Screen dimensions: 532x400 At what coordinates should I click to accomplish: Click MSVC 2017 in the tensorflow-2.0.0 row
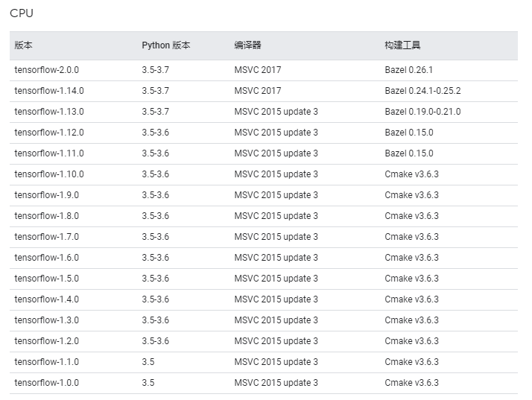(258, 70)
